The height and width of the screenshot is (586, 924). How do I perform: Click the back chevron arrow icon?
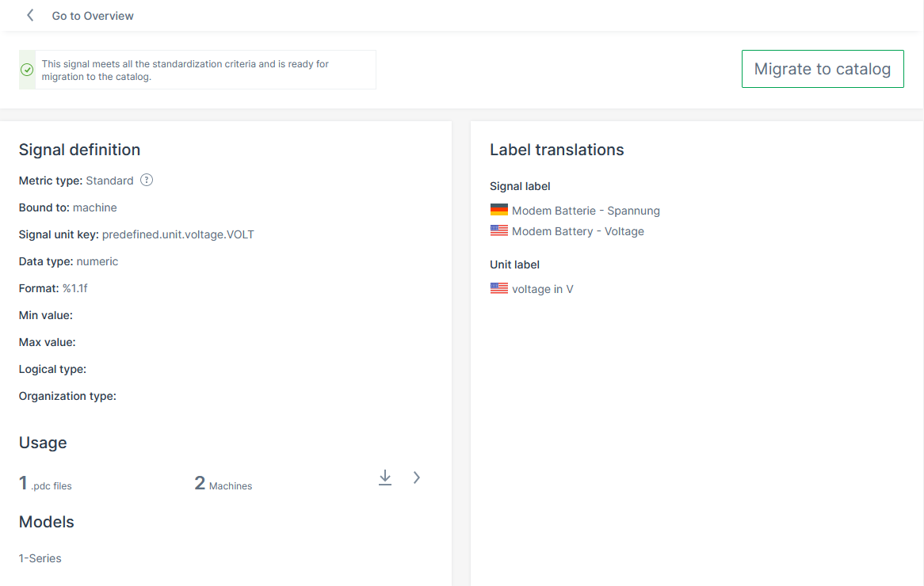pyautogui.click(x=30, y=15)
